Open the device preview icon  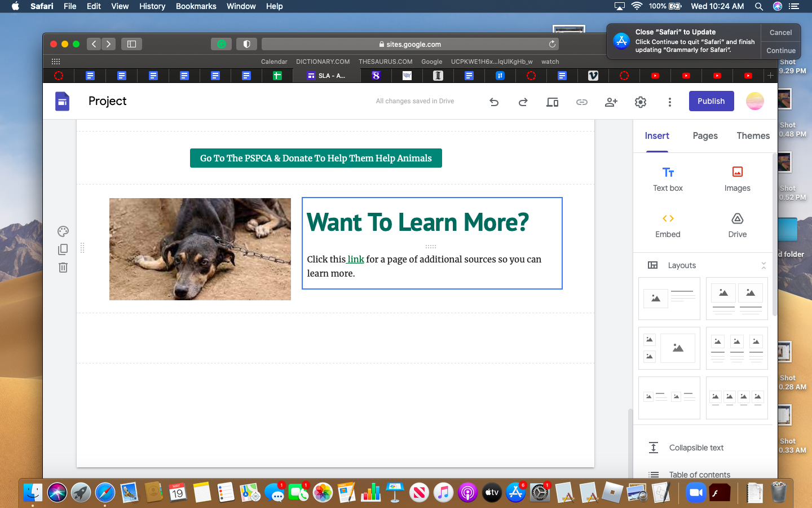[552, 102]
